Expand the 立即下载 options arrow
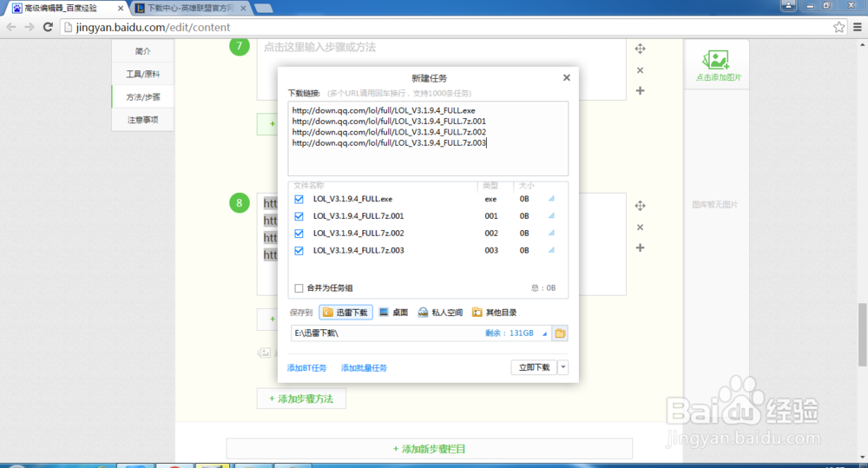This screenshot has height=468, width=868. 563,367
